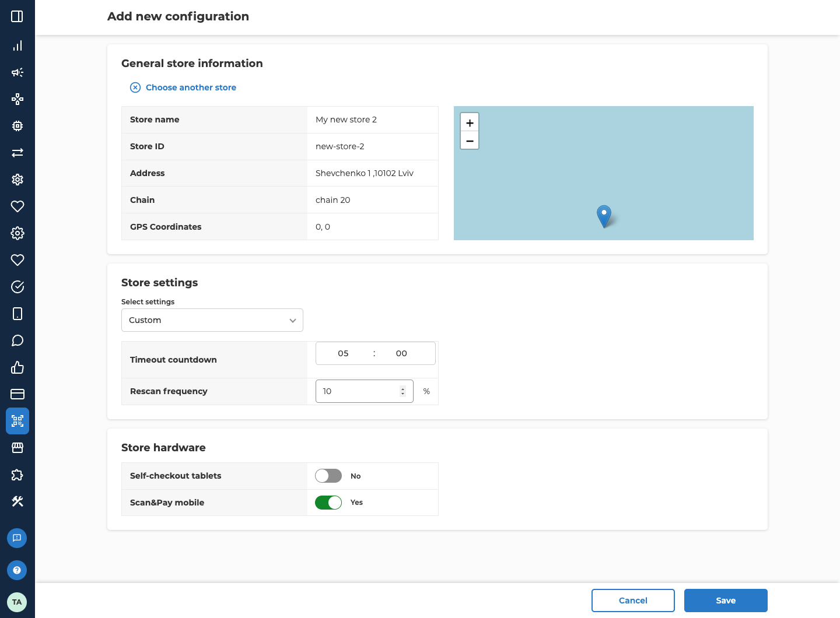This screenshot has width=840, height=618.
Task: Select the highlighted QR scan icon
Action: click(17, 421)
